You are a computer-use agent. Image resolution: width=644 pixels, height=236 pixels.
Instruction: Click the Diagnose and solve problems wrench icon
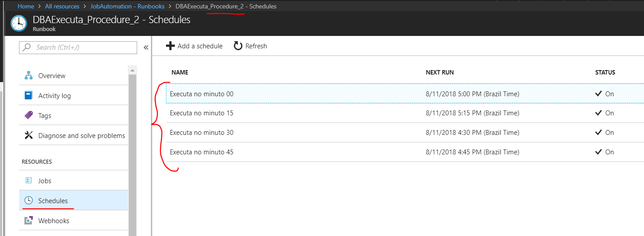click(x=28, y=135)
